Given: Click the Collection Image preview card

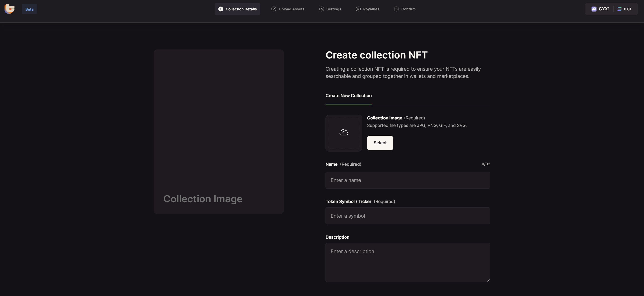Looking at the screenshot, I should click(219, 132).
